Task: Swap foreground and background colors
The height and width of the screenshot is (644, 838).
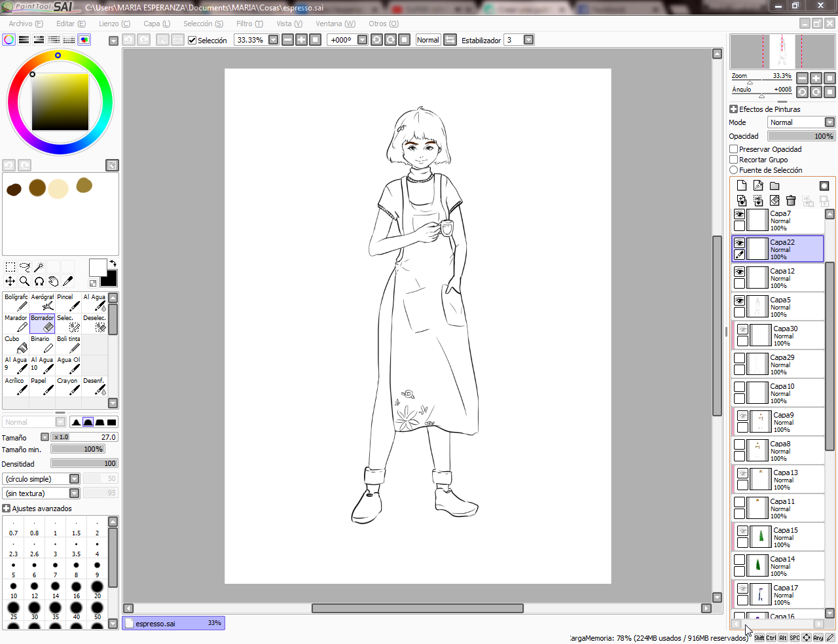Action: click(x=113, y=263)
